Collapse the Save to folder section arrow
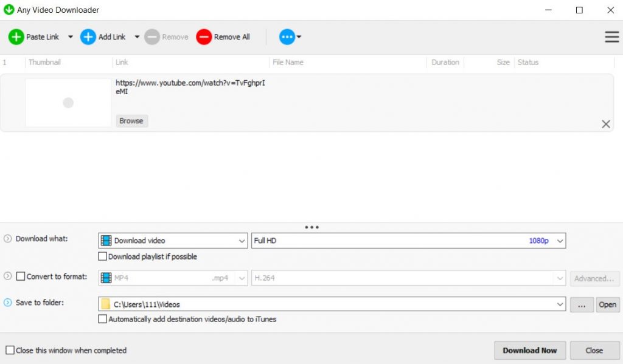This screenshot has height=364, width=623. 7,303
